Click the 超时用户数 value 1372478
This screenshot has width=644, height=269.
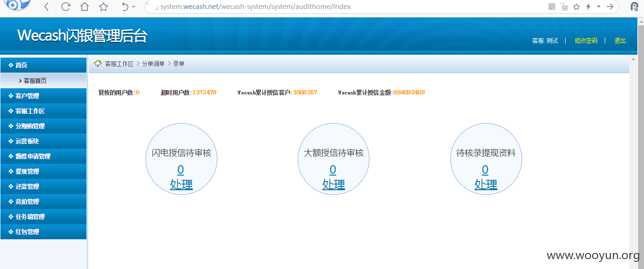(204, 92)
